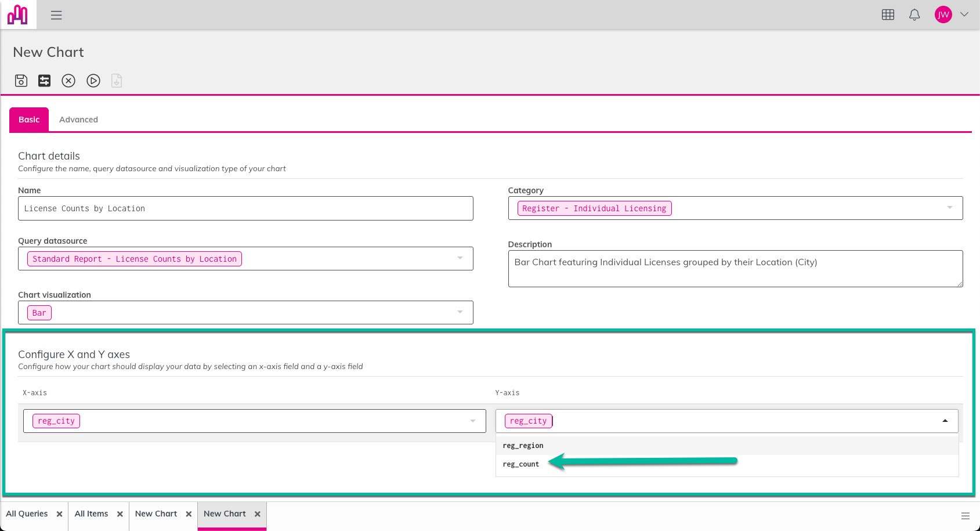Close the active New Chart tab
This screenshot has height=531, width=980.
(258, 514)
